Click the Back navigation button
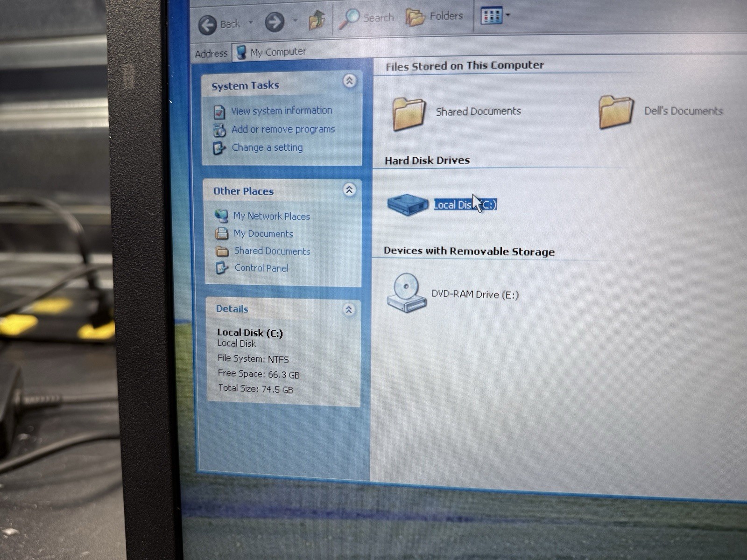Viewport: 747px width, 560px height. point(219,24)
